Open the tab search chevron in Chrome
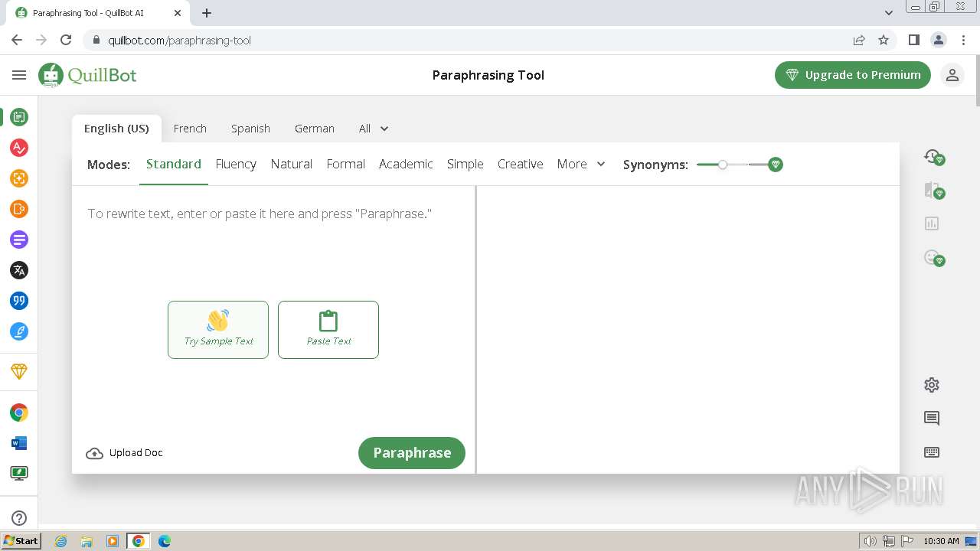The image size is (980, 551). coord(889,13)
